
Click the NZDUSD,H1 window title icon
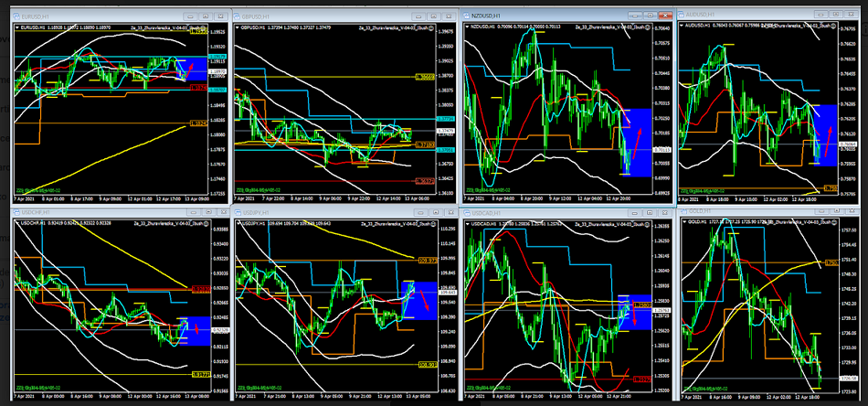(466, 16)
